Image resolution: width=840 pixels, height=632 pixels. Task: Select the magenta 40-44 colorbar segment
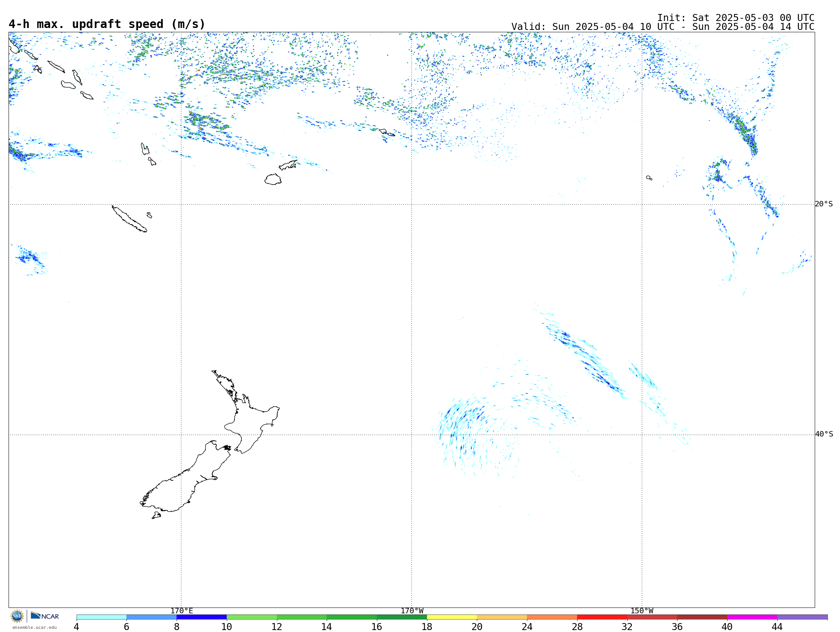752,617
